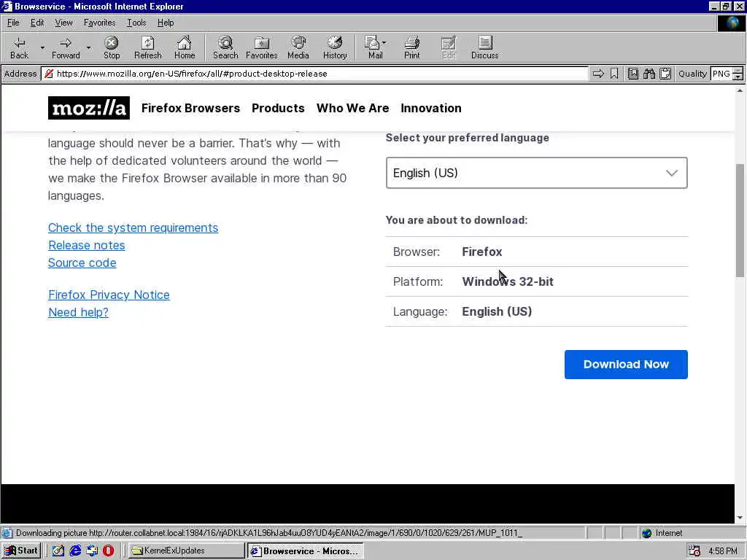Go back with the Back toolbar button

(x=19, y=47)
